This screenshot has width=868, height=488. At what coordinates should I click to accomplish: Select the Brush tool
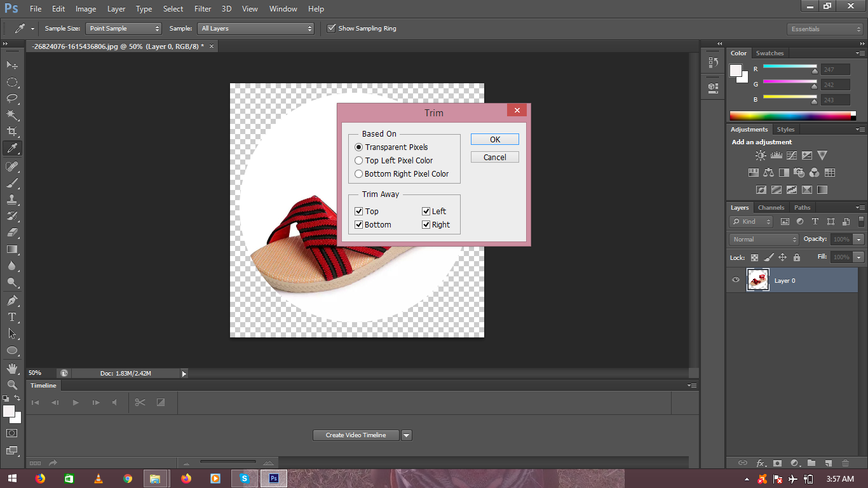tap(12, 183)
